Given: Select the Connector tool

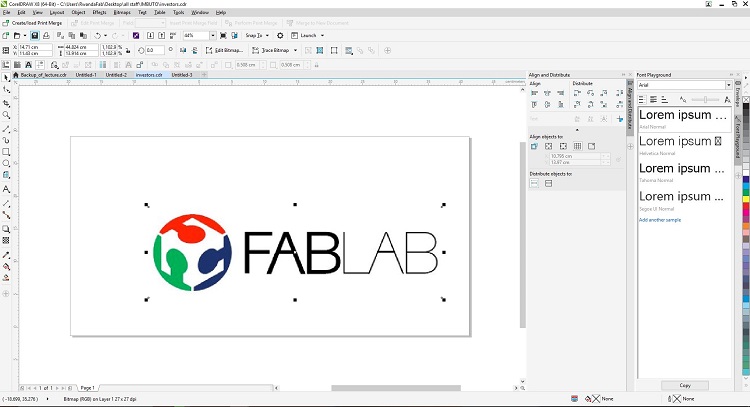Looking at the screenshot, I should coord(6,215).
